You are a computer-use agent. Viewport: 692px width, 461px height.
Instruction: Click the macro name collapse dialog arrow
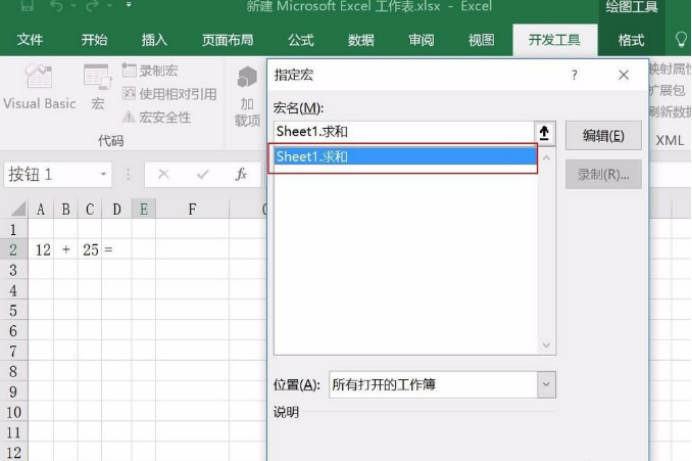tap(544, 132)
